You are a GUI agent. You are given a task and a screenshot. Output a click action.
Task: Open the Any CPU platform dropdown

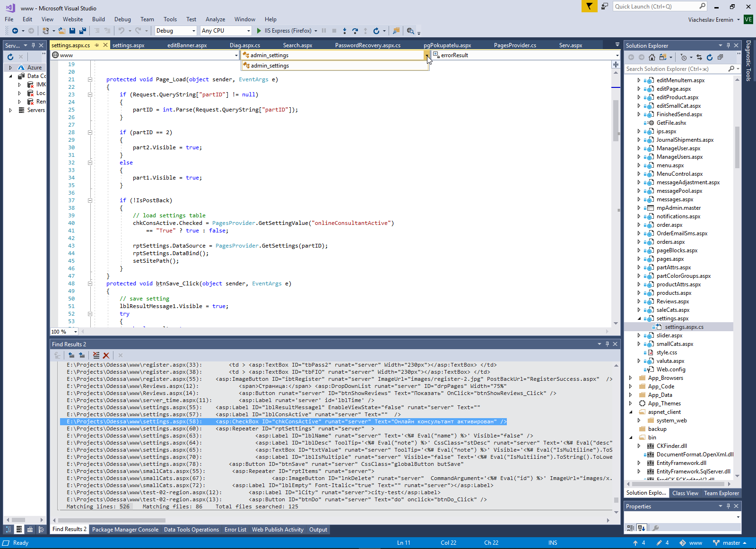click(248, 31)
